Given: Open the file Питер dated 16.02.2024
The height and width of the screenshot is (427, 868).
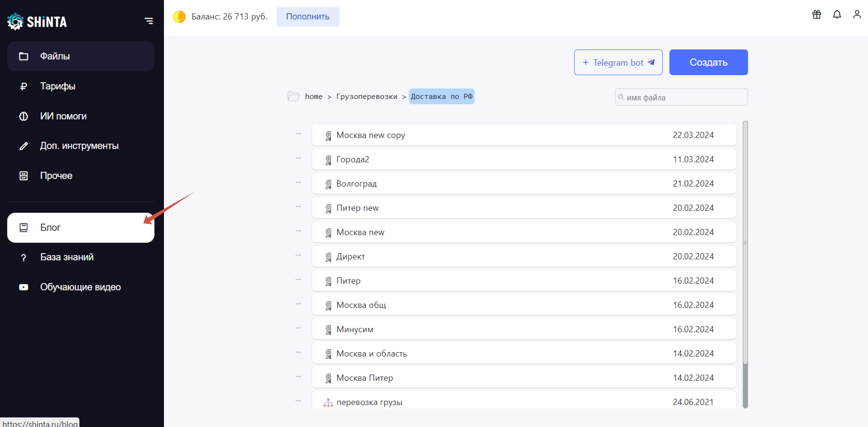Looking at the screenshot, I should pyautogui.click(x=524, y=281).
